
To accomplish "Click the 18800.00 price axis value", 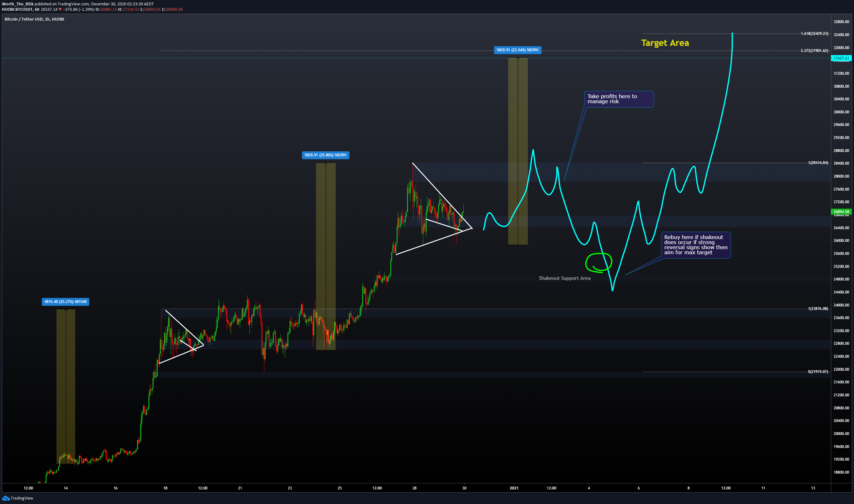I will [x=841, y=472].
